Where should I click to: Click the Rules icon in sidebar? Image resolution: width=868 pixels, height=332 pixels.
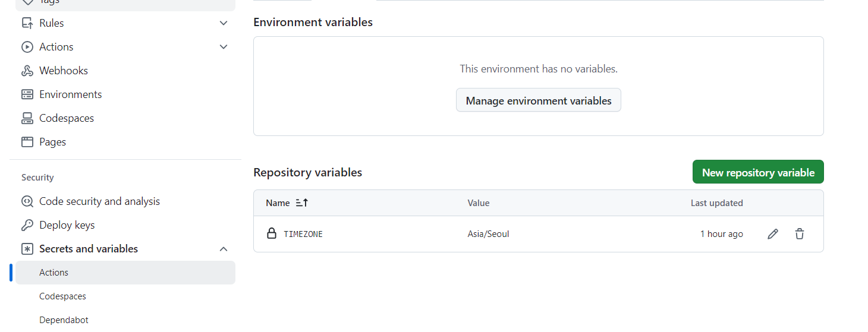(27, 23)
